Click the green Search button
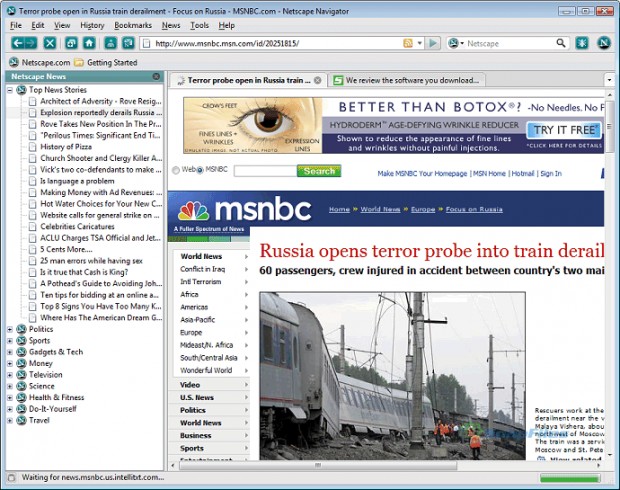 319,171
